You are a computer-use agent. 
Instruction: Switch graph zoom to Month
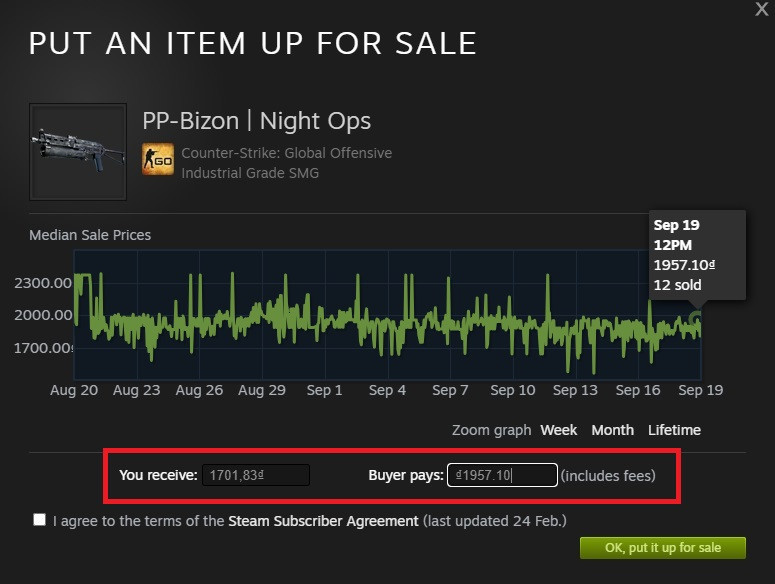tap(612, 430)
